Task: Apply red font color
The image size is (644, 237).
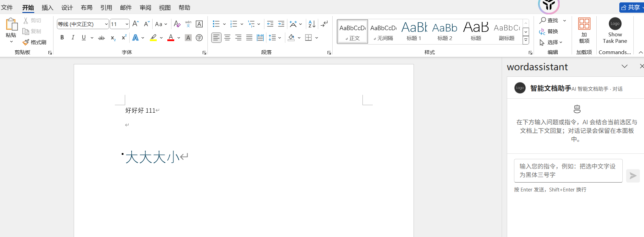Action: point(170,38)
